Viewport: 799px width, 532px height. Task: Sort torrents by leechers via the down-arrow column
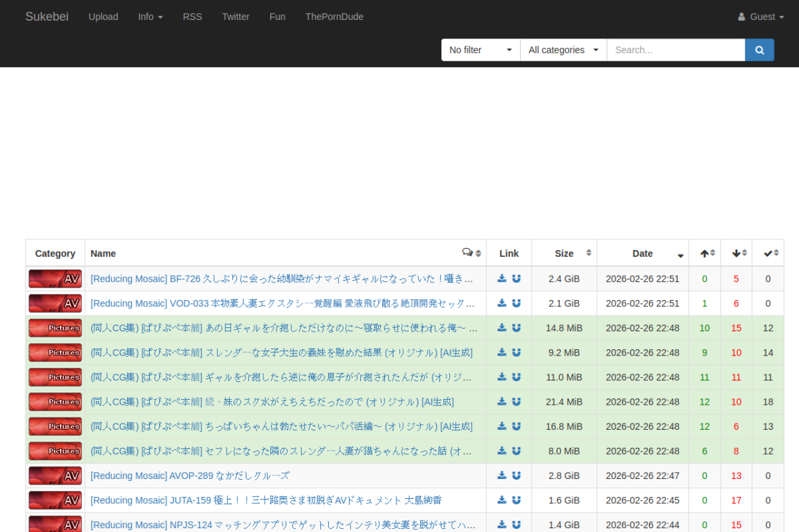(x=736, y=253)
